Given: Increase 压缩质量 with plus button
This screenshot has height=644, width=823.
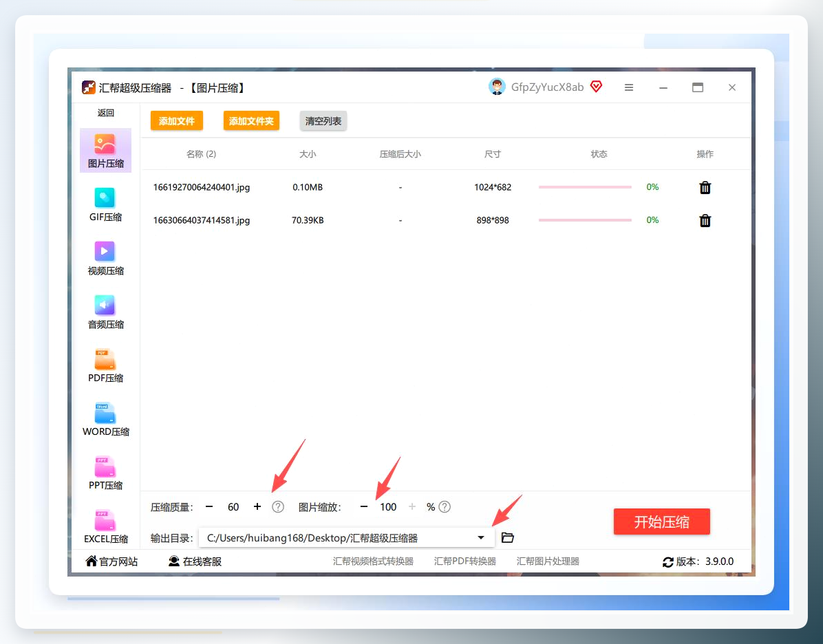Looking at the screenshot, I should coord(257,507).
